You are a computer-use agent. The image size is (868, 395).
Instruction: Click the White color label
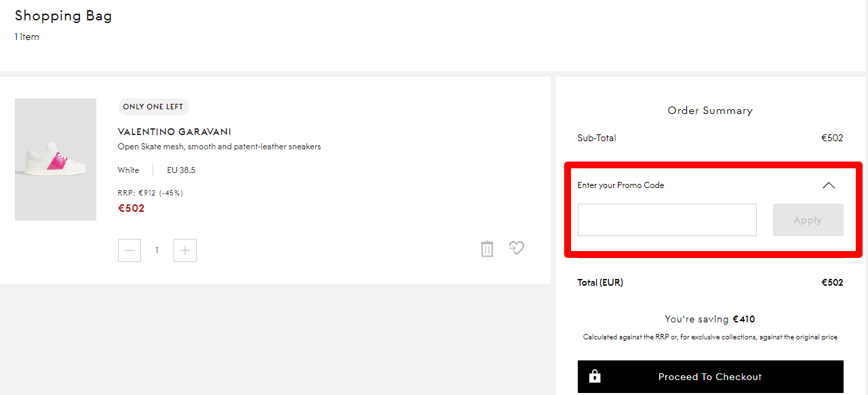128,170
